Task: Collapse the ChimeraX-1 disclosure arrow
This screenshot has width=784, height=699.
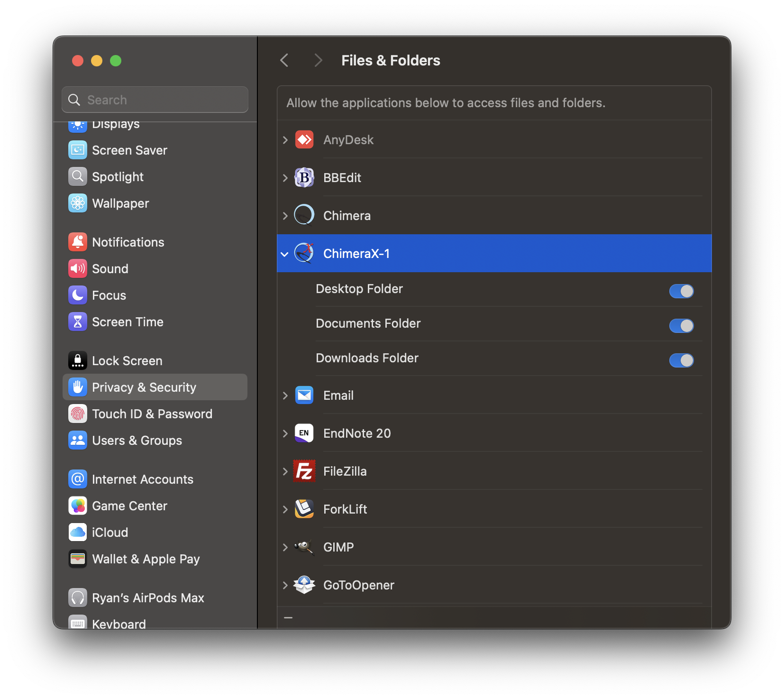Action: pyautogui.click(x=285, y=254)
